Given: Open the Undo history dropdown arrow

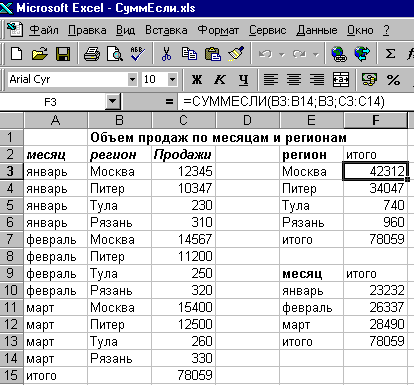Looking at the screenshot, I should pyautogui.click(x=282, y=54).
